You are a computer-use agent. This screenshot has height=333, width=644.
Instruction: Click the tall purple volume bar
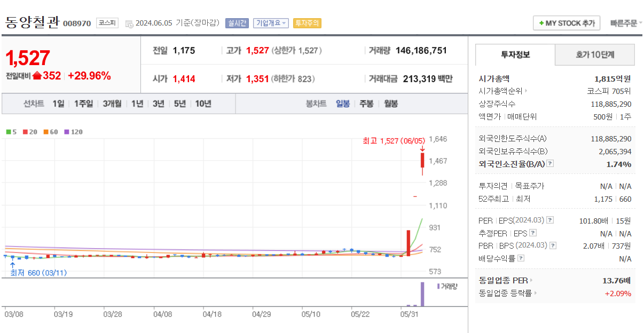point(422,294)
